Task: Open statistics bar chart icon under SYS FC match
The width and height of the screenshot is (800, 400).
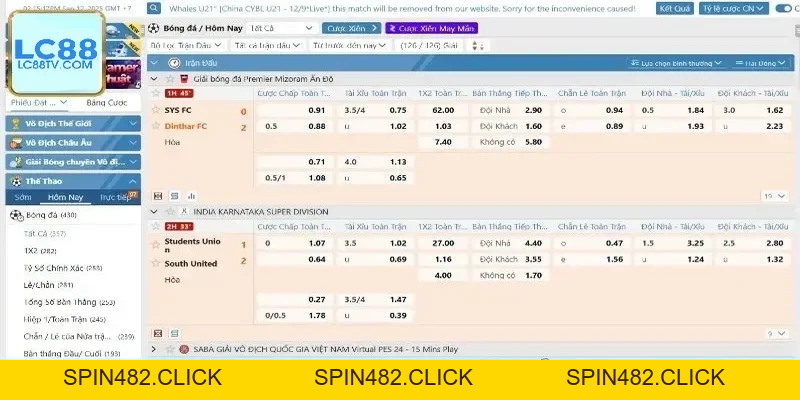Action: click(x=191, y=196)
